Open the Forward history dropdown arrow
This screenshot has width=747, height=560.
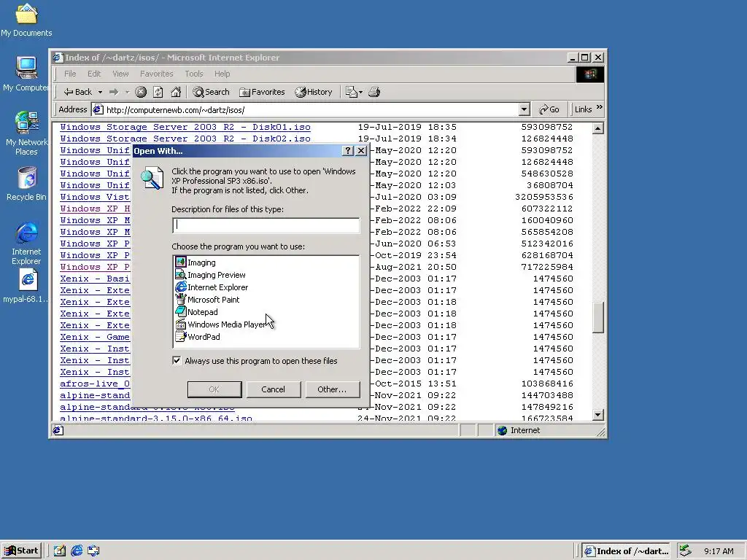point(127,92)
